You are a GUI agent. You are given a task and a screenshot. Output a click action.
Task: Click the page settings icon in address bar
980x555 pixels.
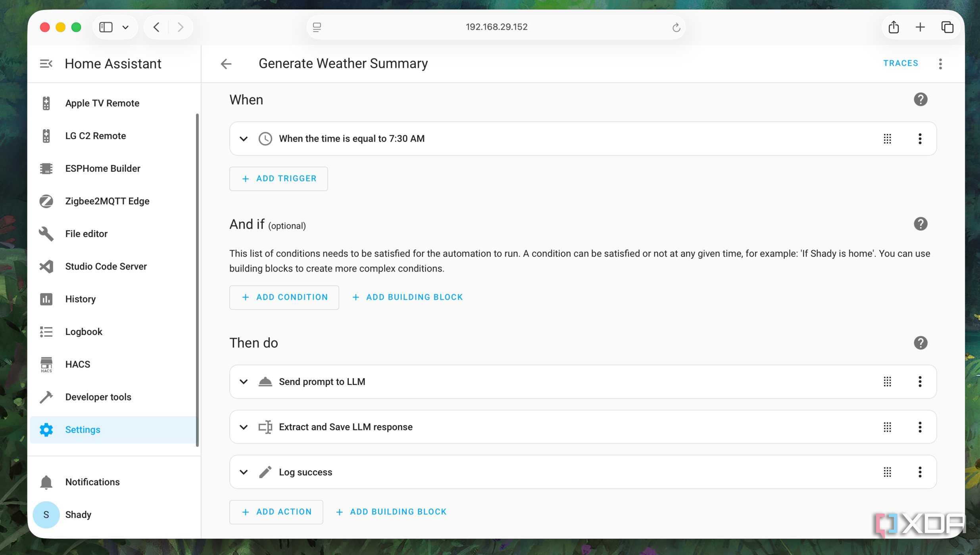point(317,27)
